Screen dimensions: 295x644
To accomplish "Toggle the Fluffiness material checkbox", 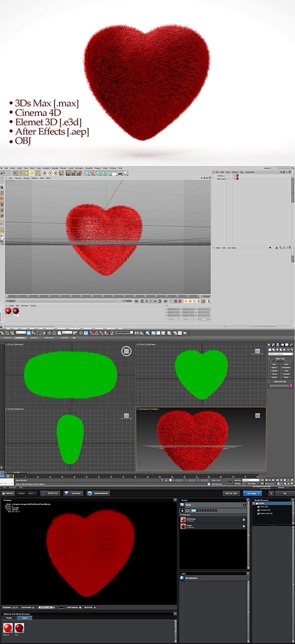I will (244, 520).
